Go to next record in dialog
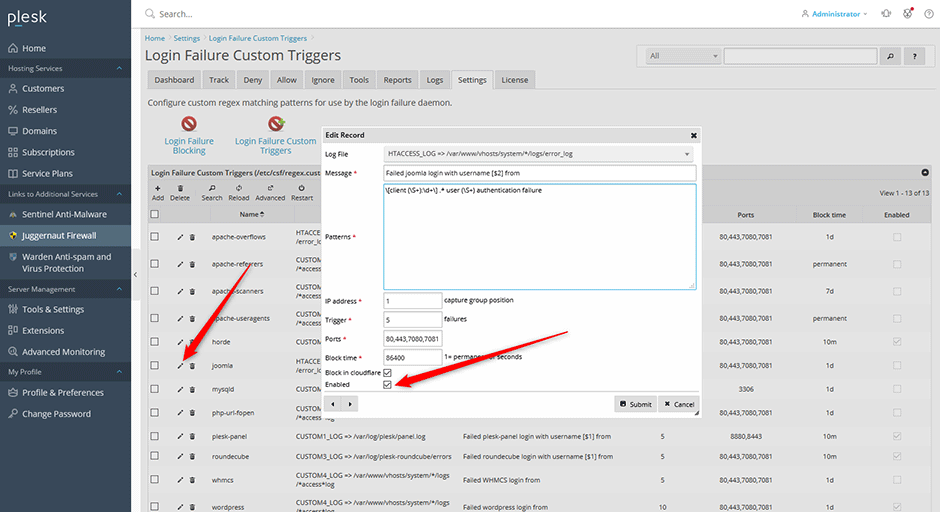The image size is (940, 512). 350,404
